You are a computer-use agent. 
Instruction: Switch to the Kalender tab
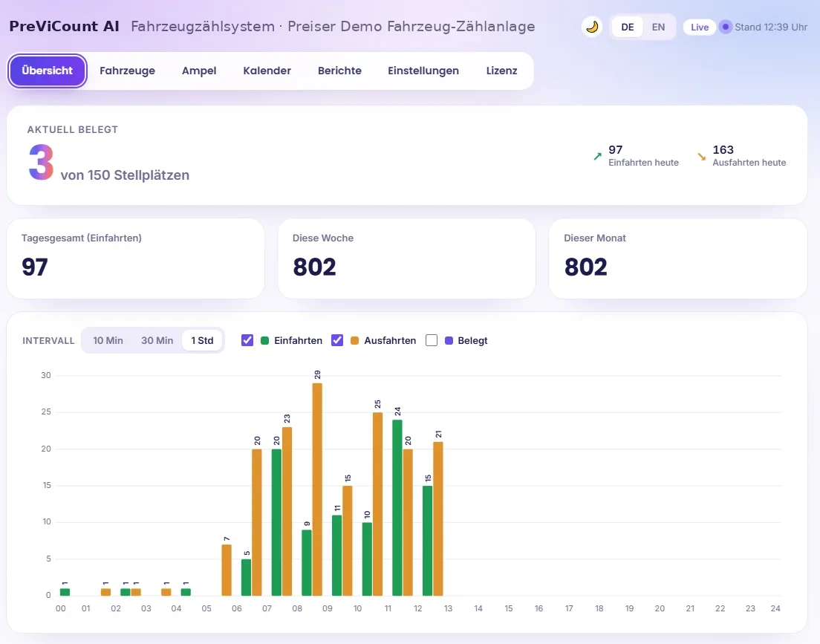point(267,71)
